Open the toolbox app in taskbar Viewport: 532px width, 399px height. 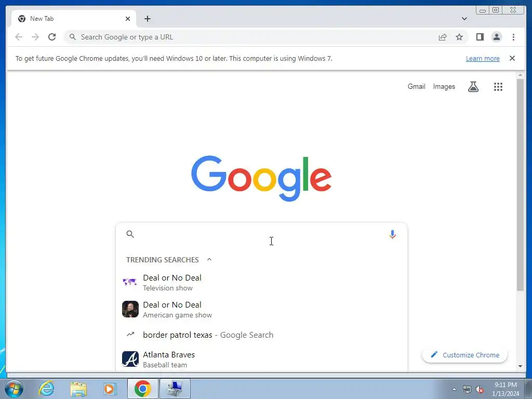point(175,389)
